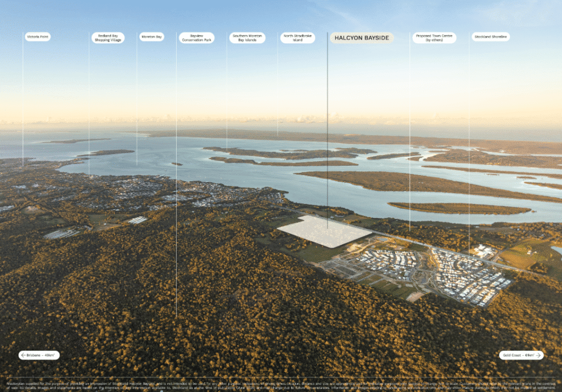Select the Proposed Town Centre label
The height and width of the screenshot is (392, 562).
(434, 37)
